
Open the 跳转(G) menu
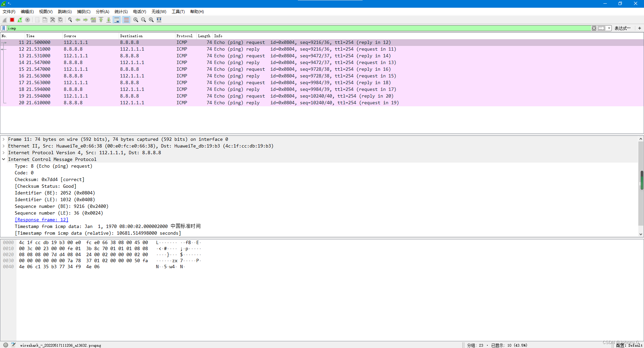tap(65, 11)
